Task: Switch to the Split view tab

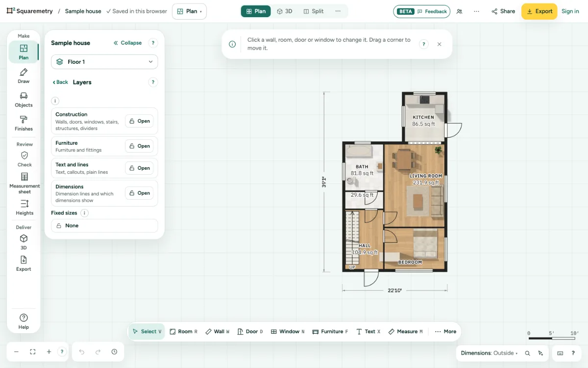Action: click(314, 11)
